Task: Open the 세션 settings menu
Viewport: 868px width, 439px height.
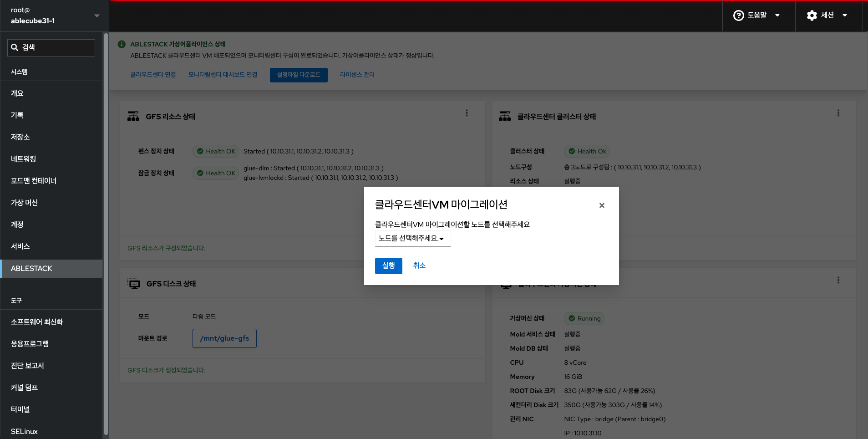Action: click(827, 15)
